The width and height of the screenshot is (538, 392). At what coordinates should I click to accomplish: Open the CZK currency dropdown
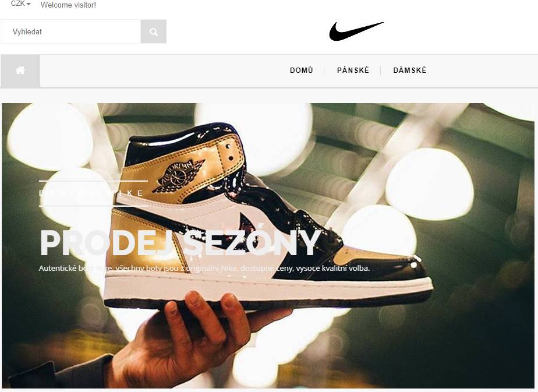(x=20, y=3)
